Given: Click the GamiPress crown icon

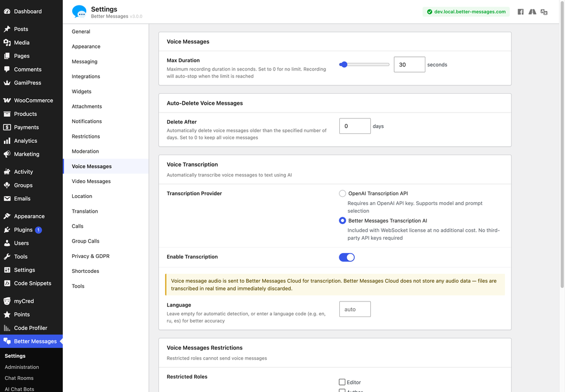Looking at the screenshot, I should click(x=7, y=83).
